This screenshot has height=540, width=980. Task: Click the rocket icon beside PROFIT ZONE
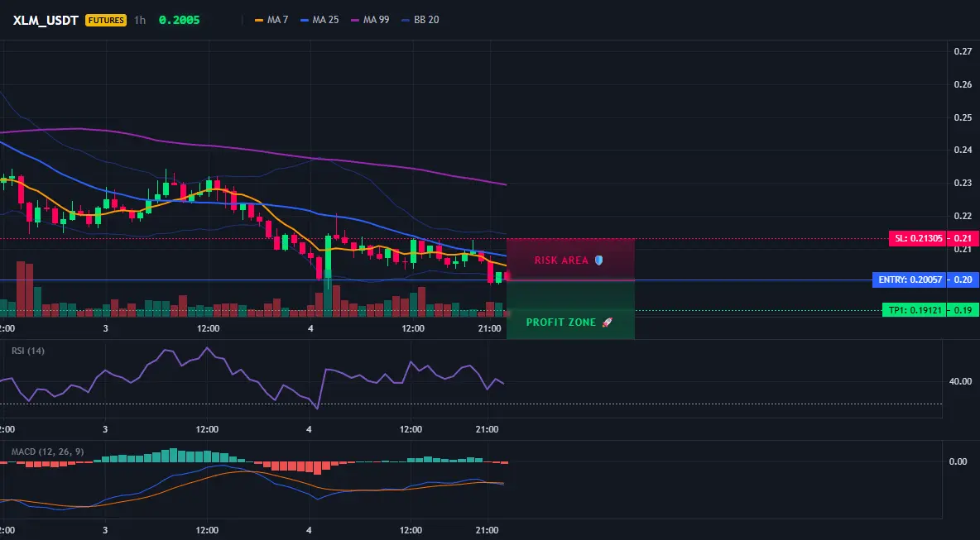pos(607,323)
